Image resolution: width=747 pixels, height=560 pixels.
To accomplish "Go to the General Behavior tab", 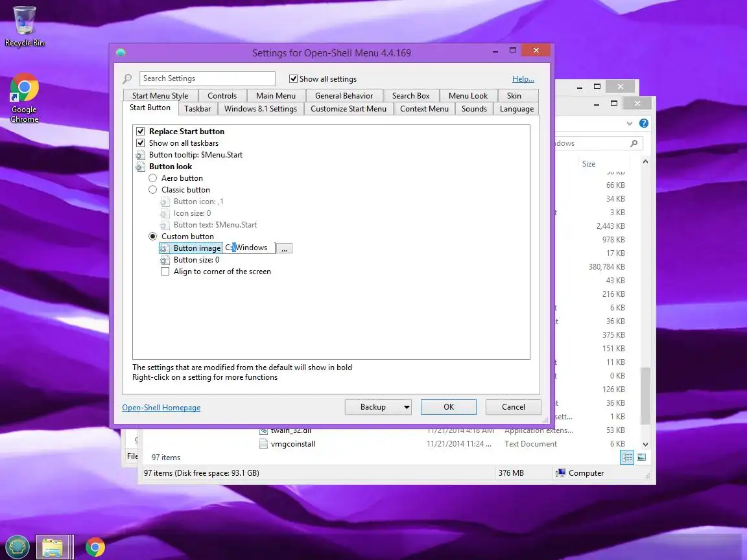I will coord(344,96).
